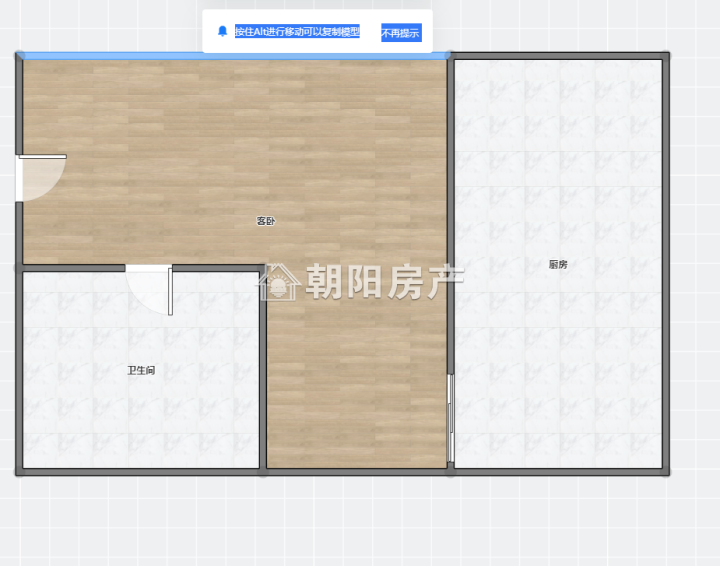Select the kitchen's top wall
This screenshot has width=720, height=566.
click(x=558, y=56)
